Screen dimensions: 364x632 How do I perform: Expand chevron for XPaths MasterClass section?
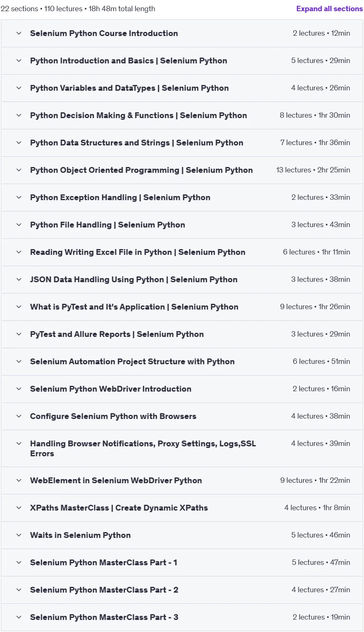(19, 508)
